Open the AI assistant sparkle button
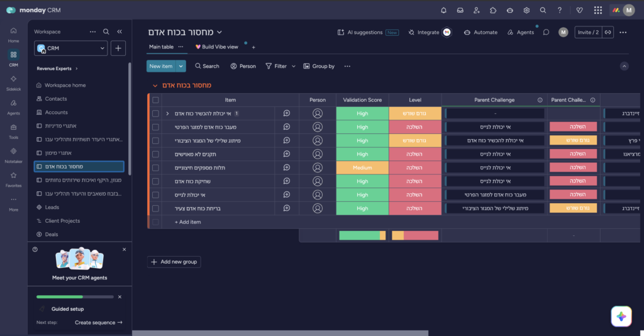 (x=621, y=316)
